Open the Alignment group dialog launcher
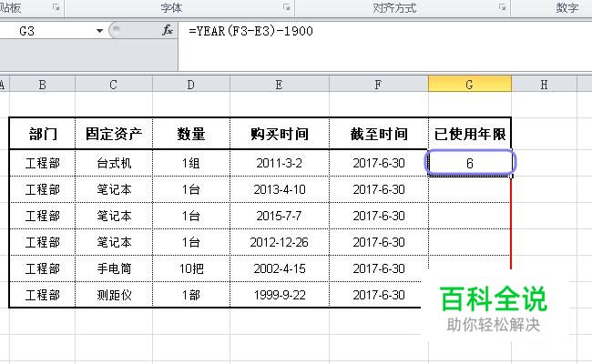This screenshot has width=592, height=364. (x=502, y=6)
